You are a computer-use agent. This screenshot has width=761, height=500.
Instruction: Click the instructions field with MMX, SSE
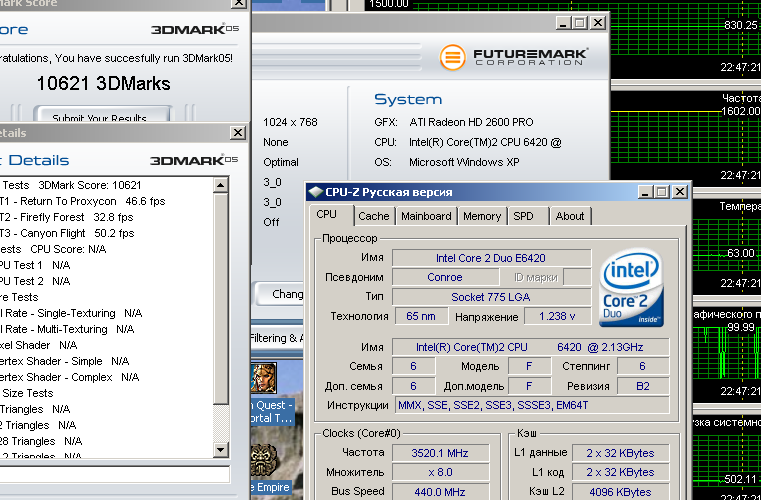click(x=532, y=405)
